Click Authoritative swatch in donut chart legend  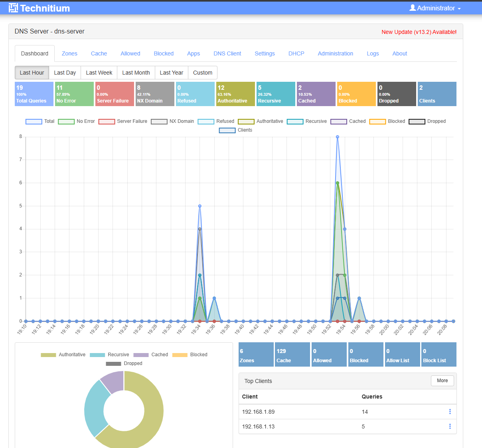[48, 355]
